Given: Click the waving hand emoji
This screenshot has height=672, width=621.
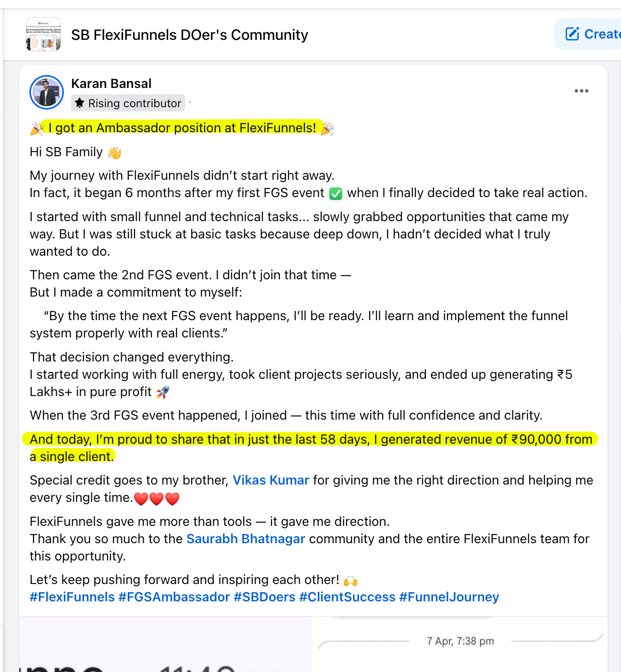Looking at the screenshot, I should (114, 153).
